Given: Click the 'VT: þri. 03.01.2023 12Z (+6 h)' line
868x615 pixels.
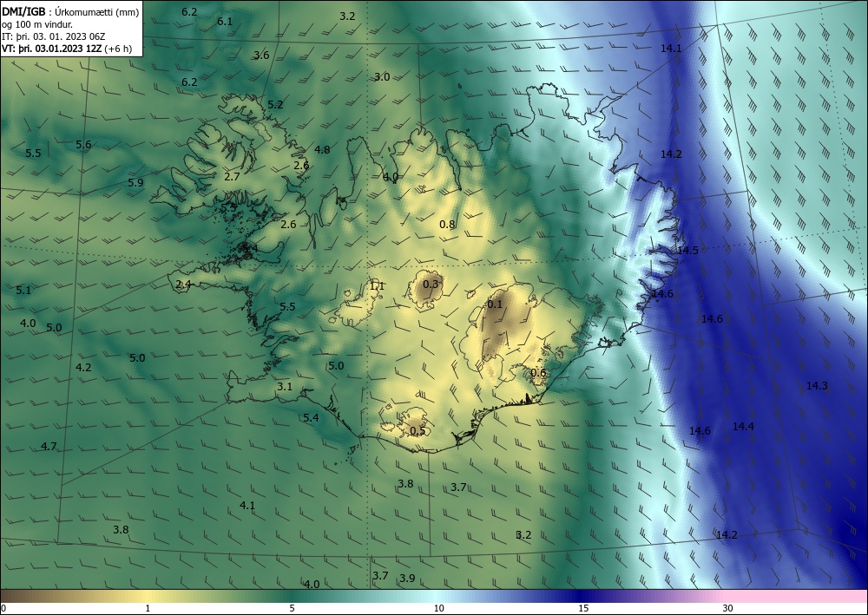Looking at the screenshot, I should click(x=67, y=48).
